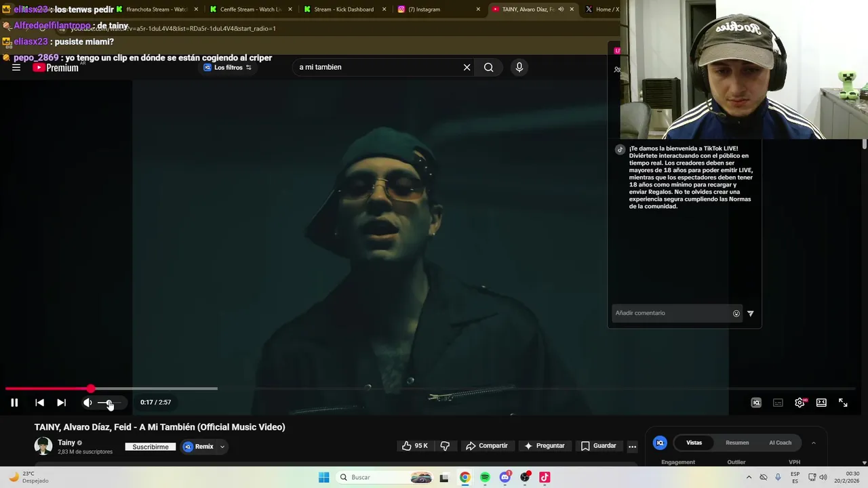Open more actions three-dot menu

[x=632, y=446]
